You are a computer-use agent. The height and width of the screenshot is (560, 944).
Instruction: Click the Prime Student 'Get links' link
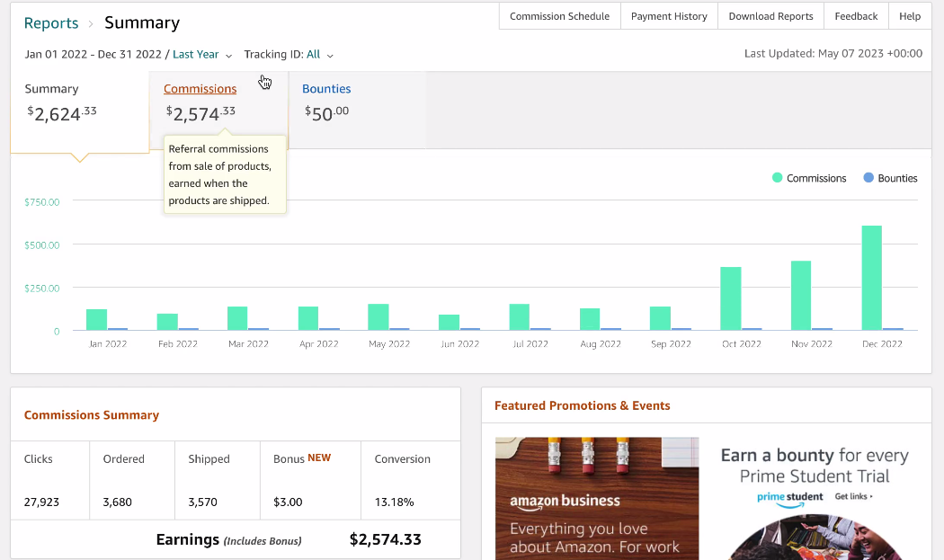853,496
